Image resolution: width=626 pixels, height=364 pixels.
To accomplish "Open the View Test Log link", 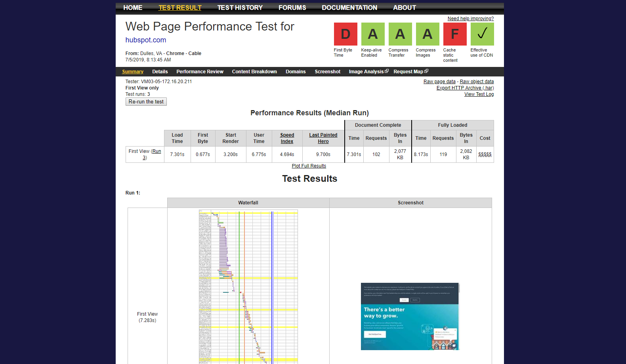I will 479,94.
